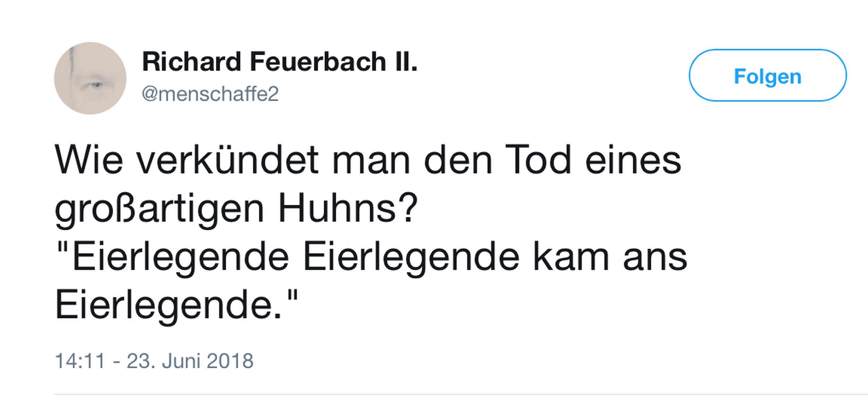Open the display name Richard Feuerbach II.
This screenshot has height=395, width=868.
point(279,62)
